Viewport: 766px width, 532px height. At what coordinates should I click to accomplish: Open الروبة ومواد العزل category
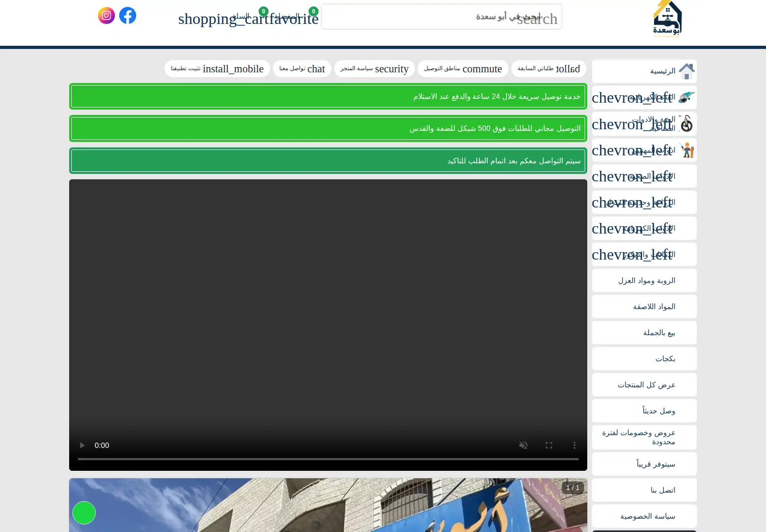644,280
